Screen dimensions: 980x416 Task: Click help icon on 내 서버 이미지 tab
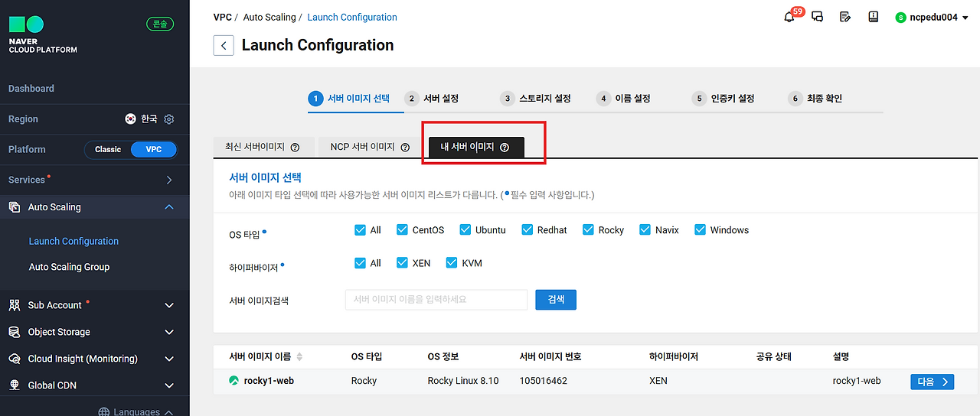coord(504,148)
